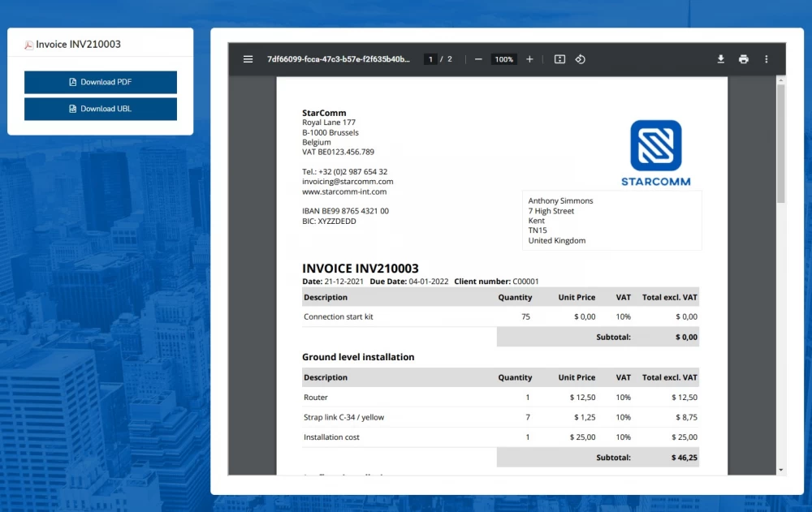Click the scrollbar down arrow

click(780, 470)
